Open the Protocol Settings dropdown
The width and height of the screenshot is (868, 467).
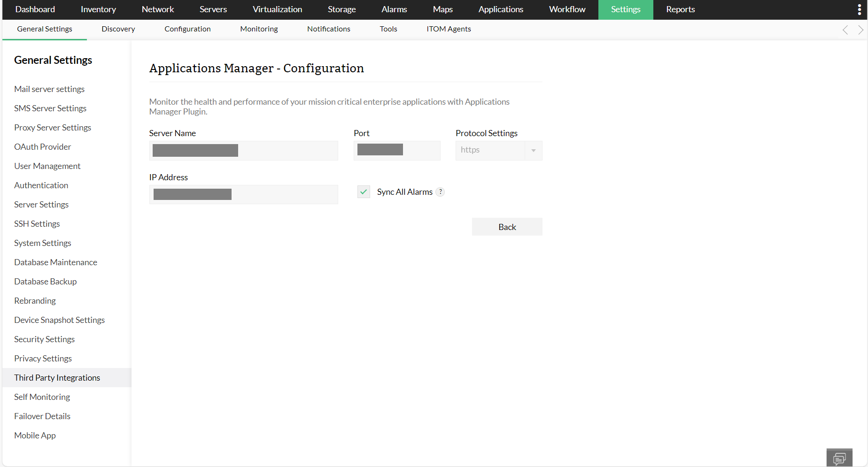[x=498, y=150]
